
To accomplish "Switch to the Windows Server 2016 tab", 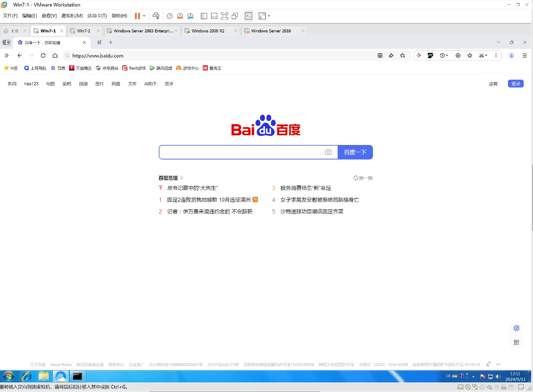I will click(271, 31).
